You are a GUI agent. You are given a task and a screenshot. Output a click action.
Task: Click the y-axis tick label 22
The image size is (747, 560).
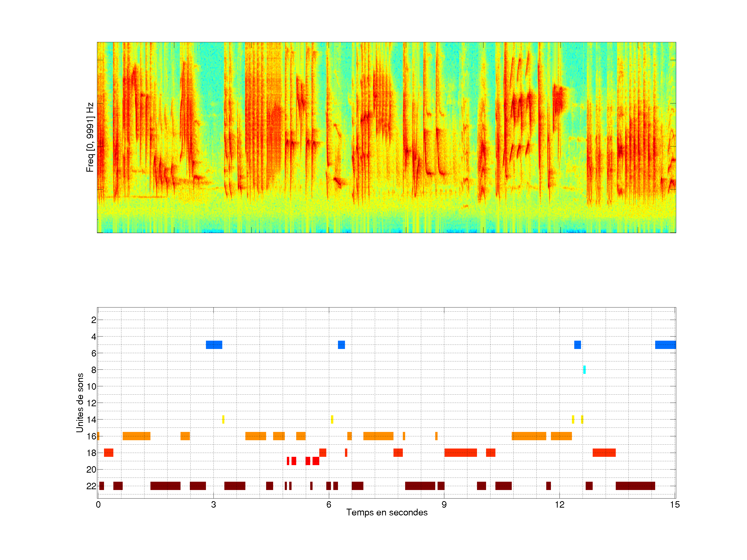pos(91,486)
